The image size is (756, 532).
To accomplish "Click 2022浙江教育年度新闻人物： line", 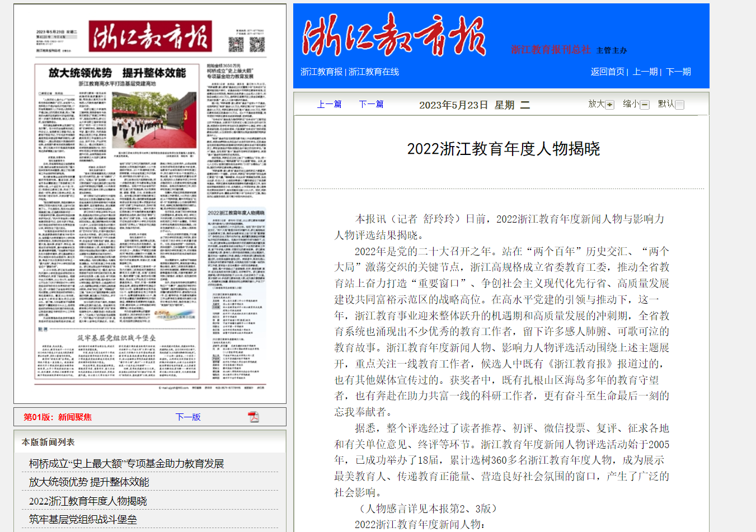I will [420, 525].
